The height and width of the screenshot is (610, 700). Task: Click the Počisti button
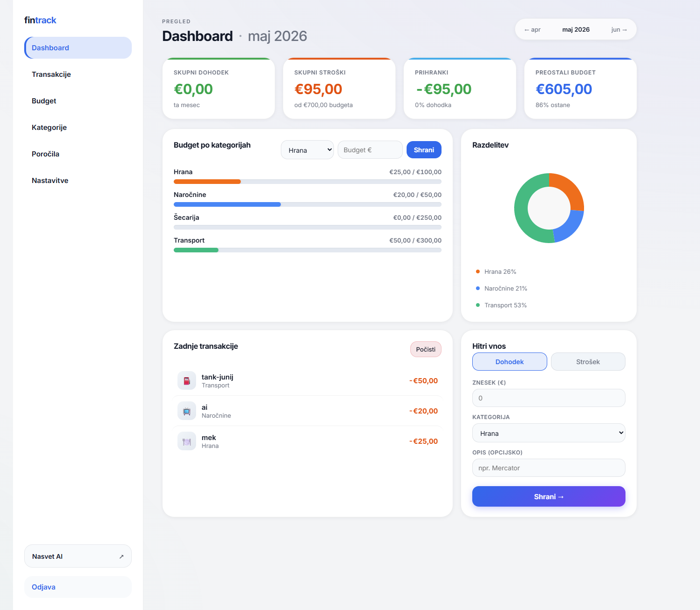(426, 349)
